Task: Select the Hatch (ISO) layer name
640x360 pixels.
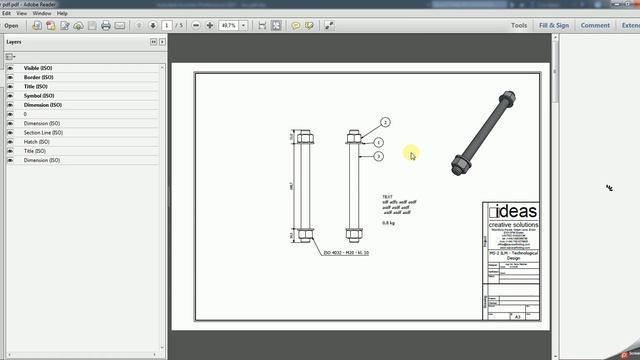Action: (36, 142)
